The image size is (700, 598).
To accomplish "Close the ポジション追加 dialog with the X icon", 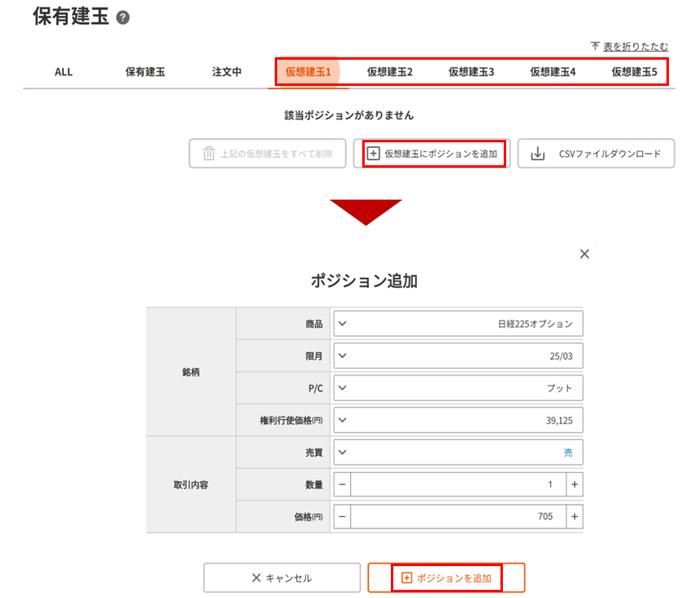I will coord(585,254).
